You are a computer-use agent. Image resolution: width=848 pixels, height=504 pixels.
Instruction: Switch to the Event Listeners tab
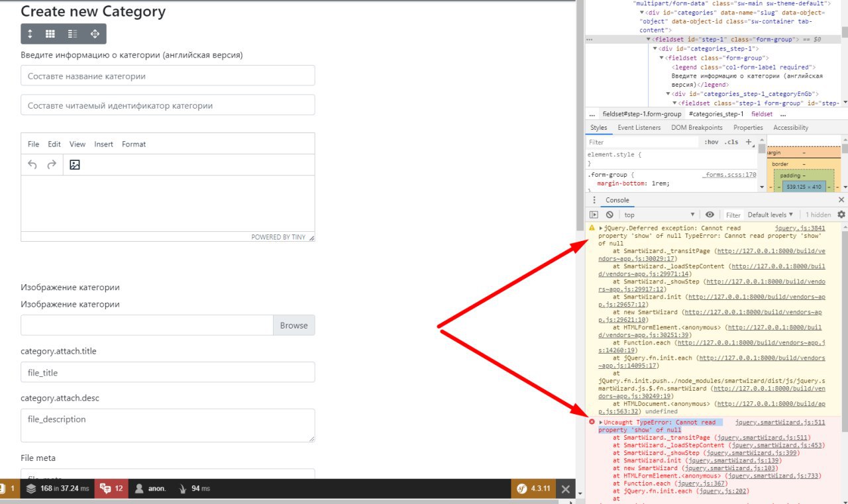click(x=639, y=127)
